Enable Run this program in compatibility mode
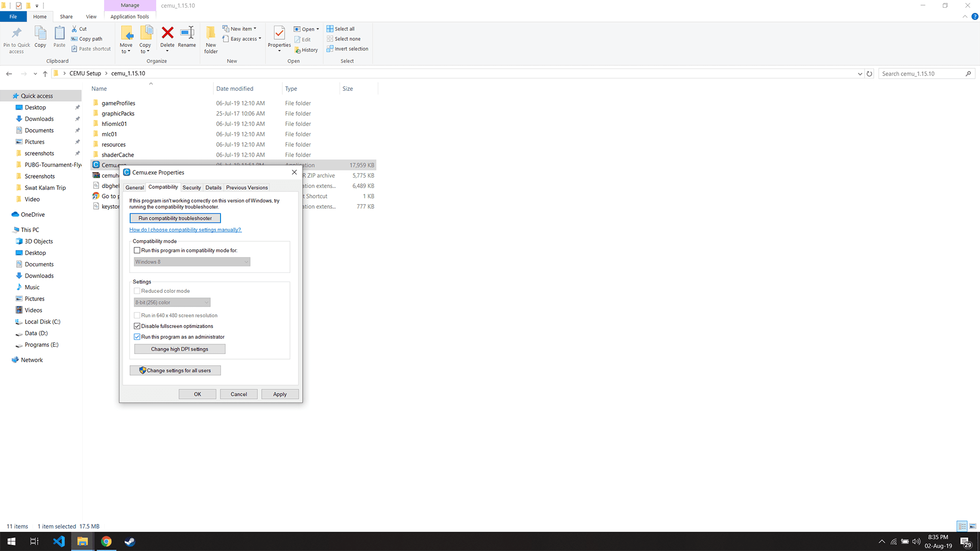Screen dimensions: 980x551 pyautogui.click(x=137, y=251)
